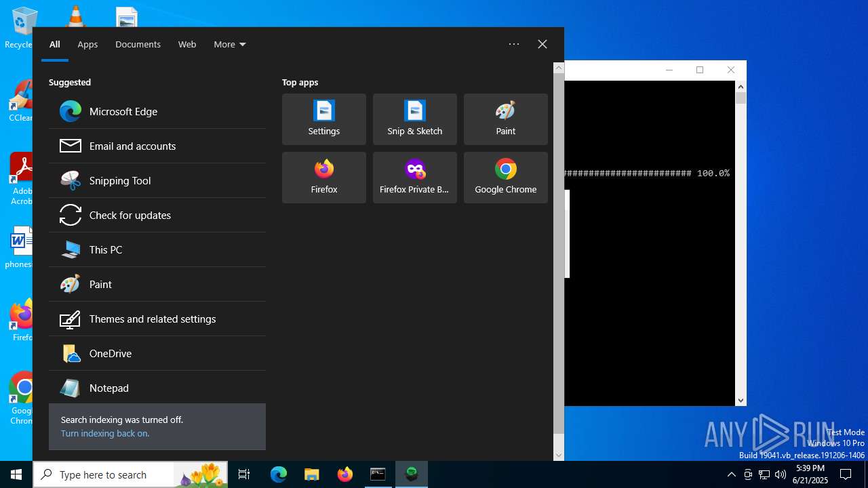Select the All search tab

pyautogui.click(x=55, y=44)
